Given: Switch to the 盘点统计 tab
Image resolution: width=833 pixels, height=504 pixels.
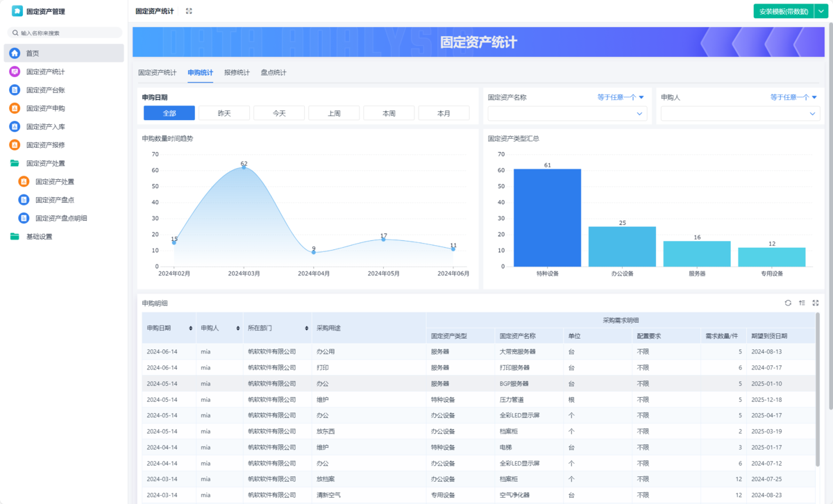Looking at the screenshot, I should [x=274, y=73].
